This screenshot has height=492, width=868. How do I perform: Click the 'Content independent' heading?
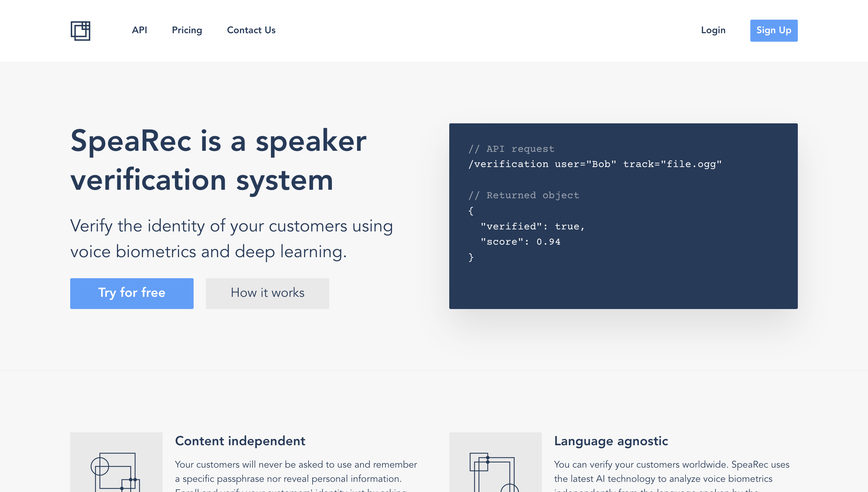[x=240, y=441]
